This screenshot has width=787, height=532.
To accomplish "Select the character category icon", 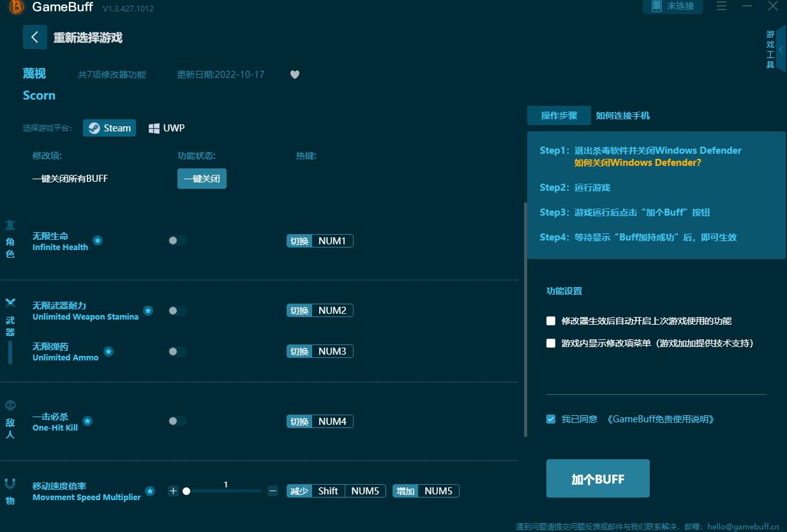I will coord(10,225).
